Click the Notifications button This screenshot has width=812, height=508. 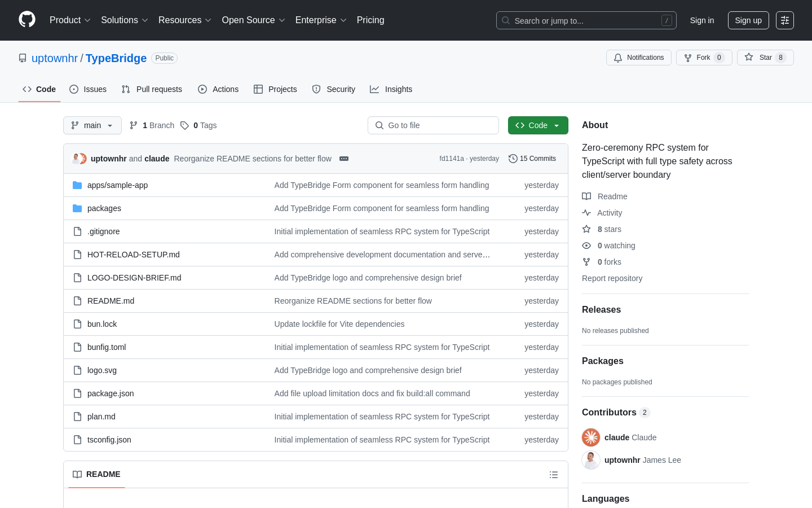pos(639,58)
